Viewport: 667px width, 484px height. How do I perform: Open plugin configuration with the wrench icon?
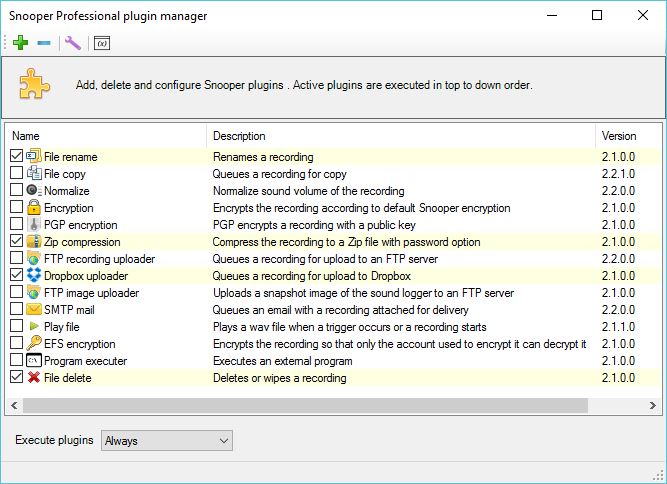[x=73, y=43]
